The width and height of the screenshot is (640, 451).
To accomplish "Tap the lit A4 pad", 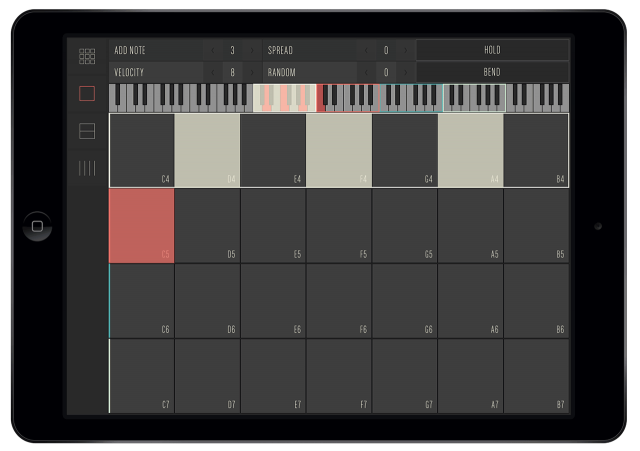I will tap(471, 151).
